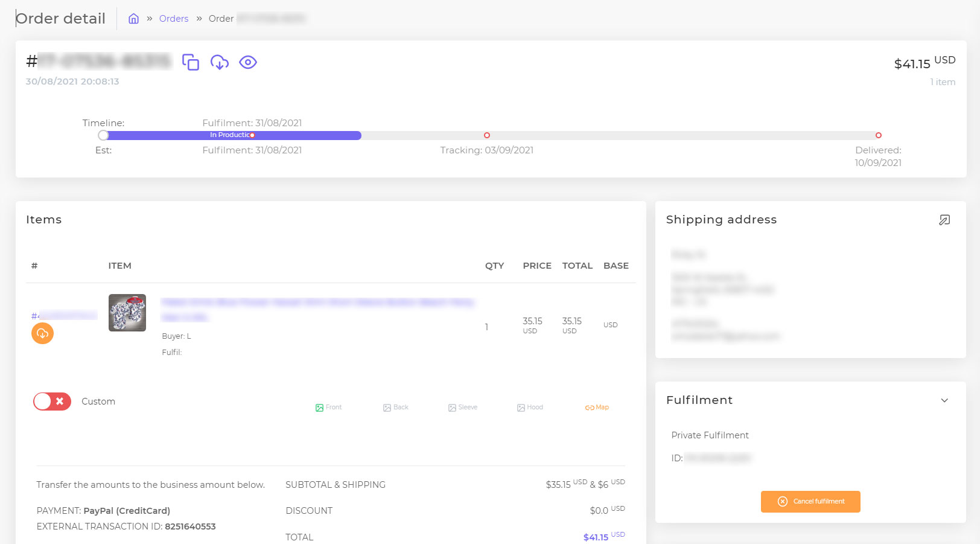
Task: Copy the order number icon
Action: (x=191, y=62)
